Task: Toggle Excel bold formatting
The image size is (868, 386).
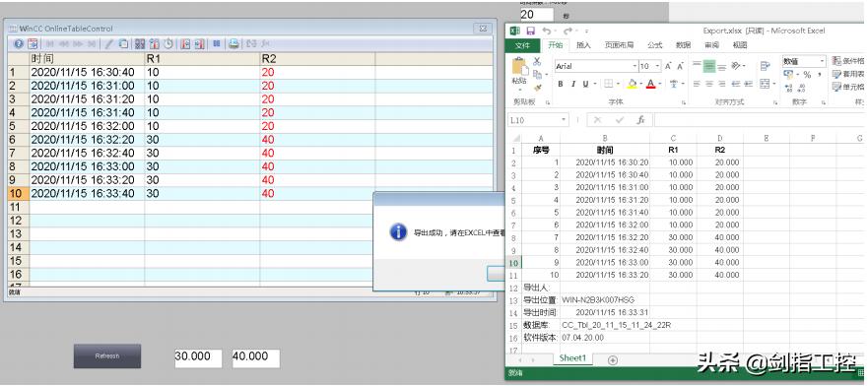Action: tap(561, 84)
